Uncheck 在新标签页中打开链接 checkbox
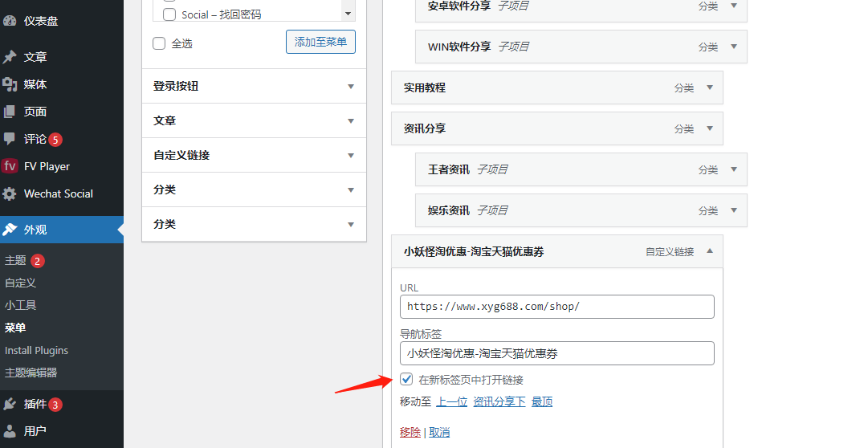The width and height of the screenshot is (868, 448). (406, 379)
